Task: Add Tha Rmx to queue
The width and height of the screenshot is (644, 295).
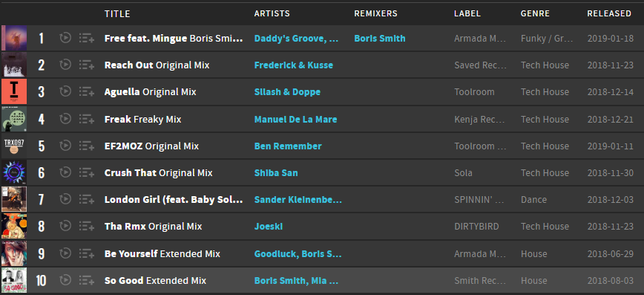Action: (x=87, y=227)
